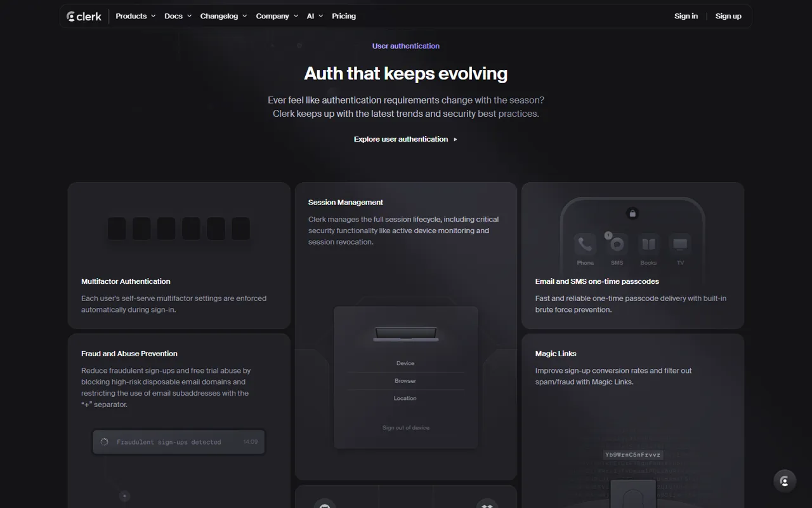The width and height of the screenshot is (812, 508).
Task: Click the Books app icon
Action: click(x=648, y=244)
